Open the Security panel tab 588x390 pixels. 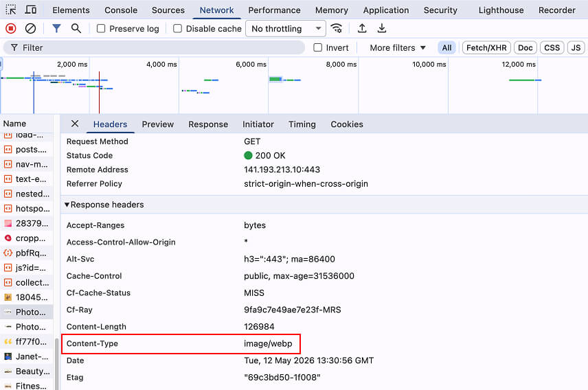click(440, 10)
